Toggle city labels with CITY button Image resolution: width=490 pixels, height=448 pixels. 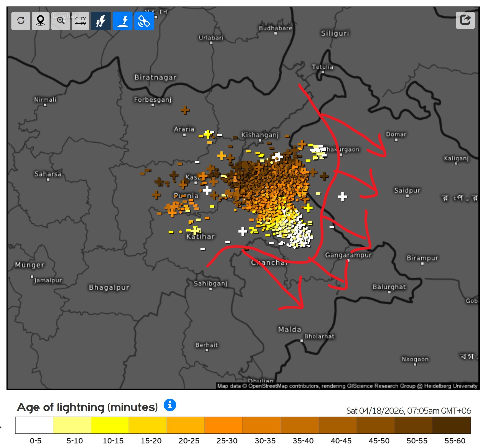[x=81, y=21]
